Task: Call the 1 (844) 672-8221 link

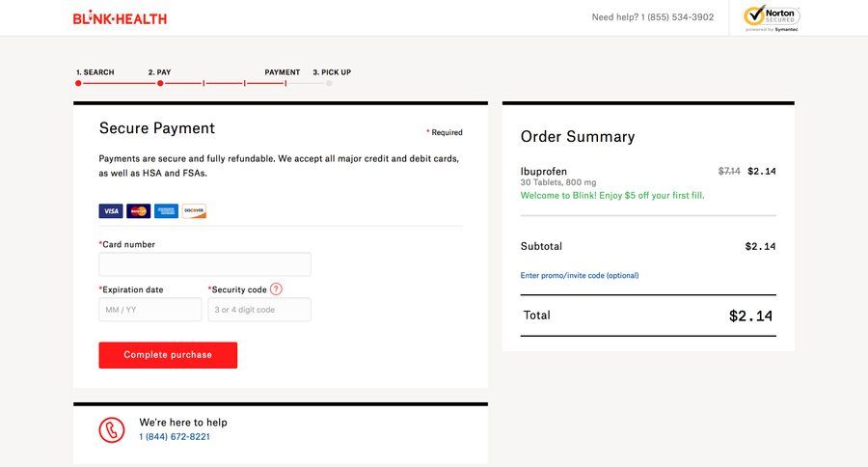Action: click(x=175, y=437)
